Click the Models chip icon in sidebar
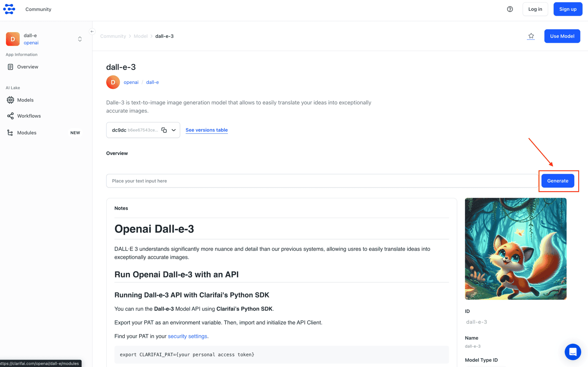Image resolution: width=588 pixels, height=367 pixels. tap(10, 100)
